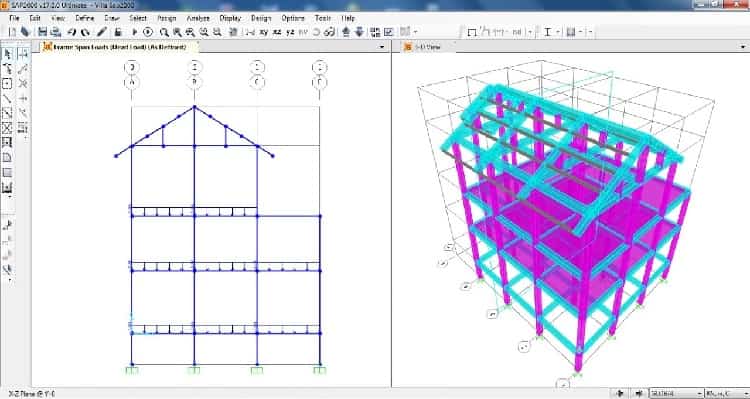
Task: Run the analysis using the play icon
Action: tap(134, 32)
